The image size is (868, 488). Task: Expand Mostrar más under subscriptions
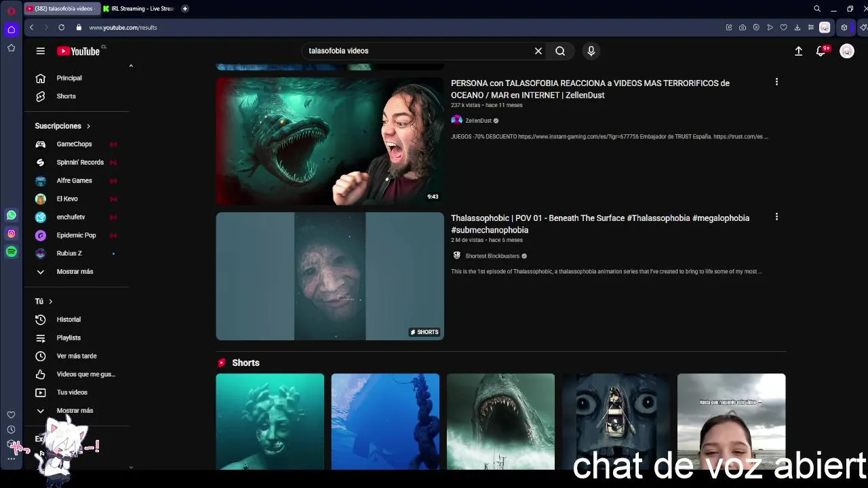(x=75, y=272)
